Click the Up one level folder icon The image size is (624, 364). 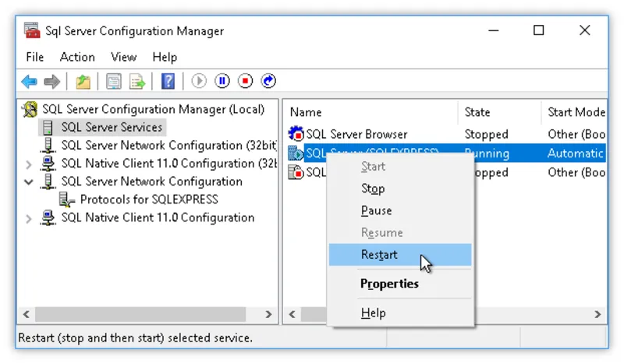(83, 81)
